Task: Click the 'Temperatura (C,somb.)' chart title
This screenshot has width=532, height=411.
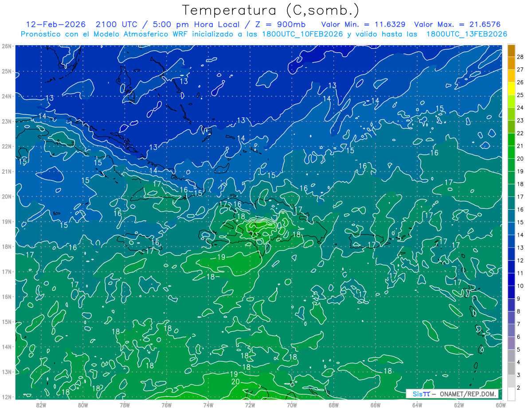Action: click(x=271, y=10)
